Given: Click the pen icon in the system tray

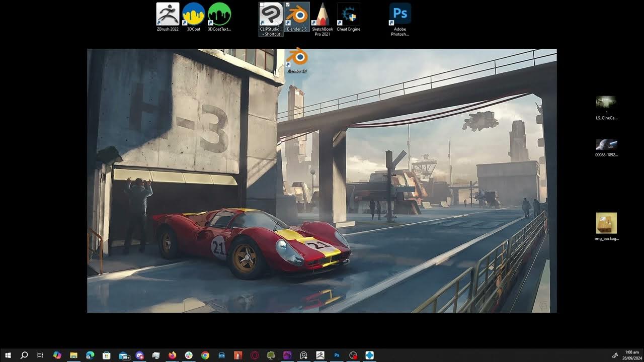Looking at the screenshot, I should [x=615, y=355].
